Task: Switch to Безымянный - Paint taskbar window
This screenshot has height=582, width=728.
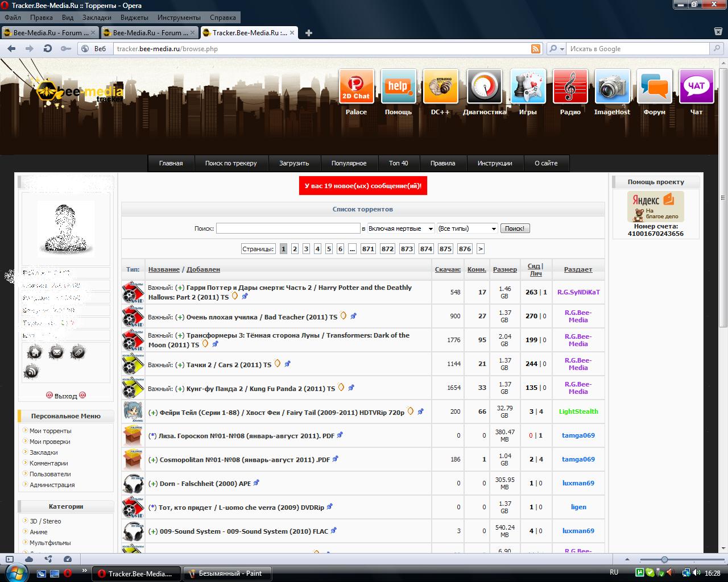Action: (227, 573)
